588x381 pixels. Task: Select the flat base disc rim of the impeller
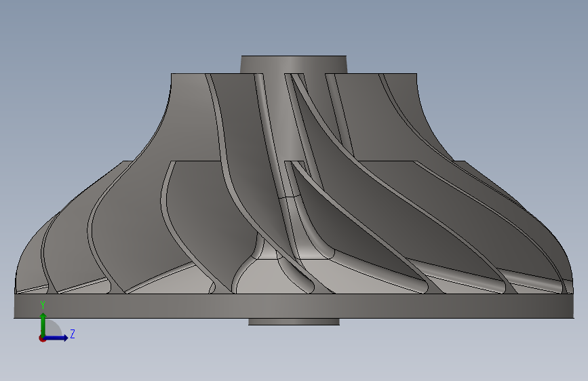tap(294, 306)
